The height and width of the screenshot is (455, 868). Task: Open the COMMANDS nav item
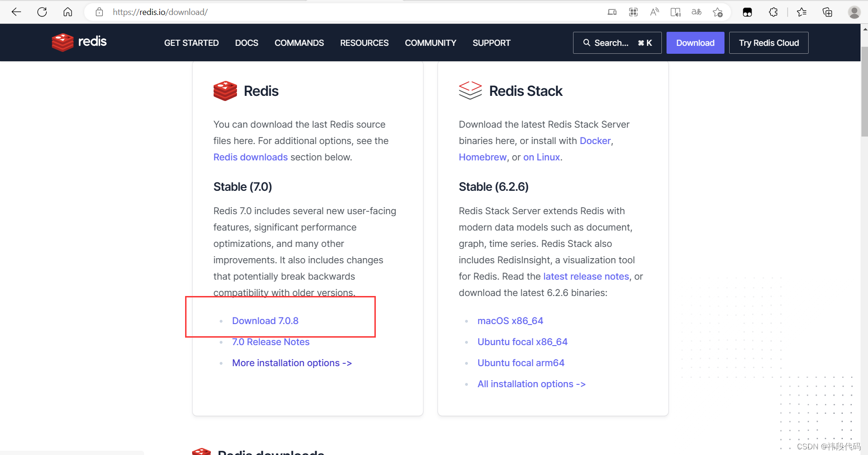[x=299, y=43]
